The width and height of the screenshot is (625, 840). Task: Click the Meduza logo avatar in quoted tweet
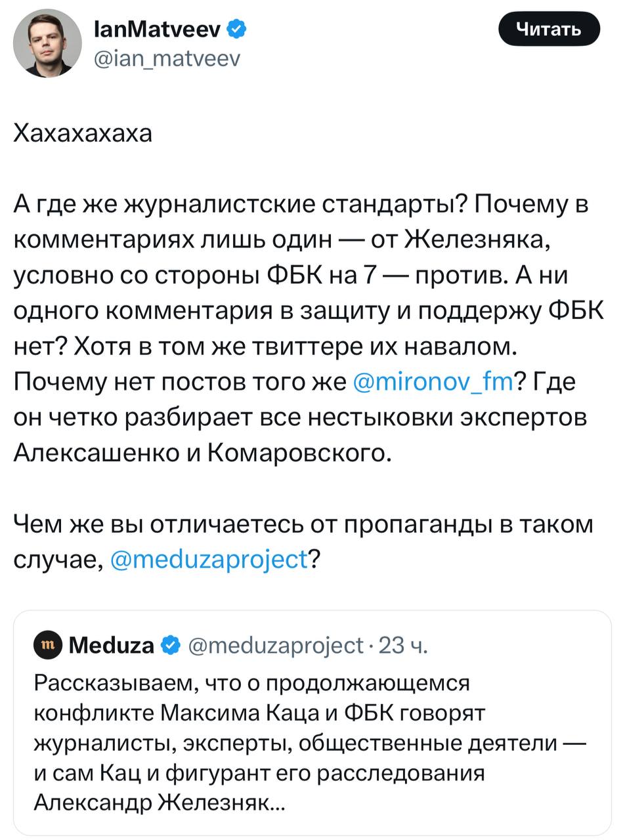(x=47, y=646)
